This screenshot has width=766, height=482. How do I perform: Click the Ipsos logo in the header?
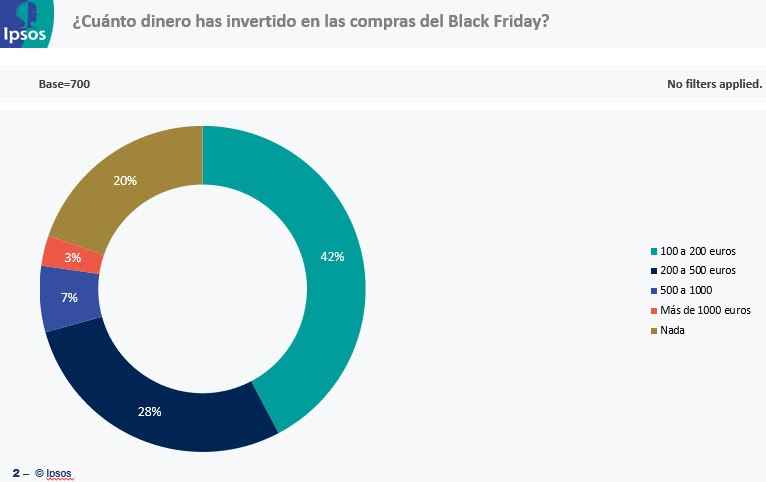tap(24, 23)
